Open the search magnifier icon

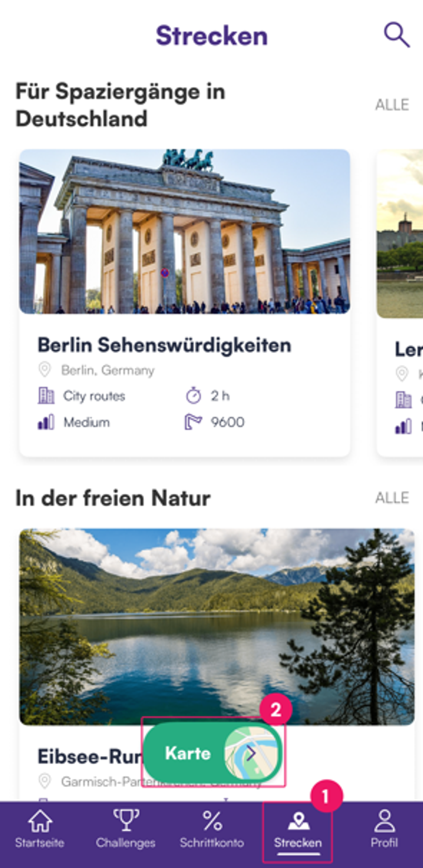397,35
